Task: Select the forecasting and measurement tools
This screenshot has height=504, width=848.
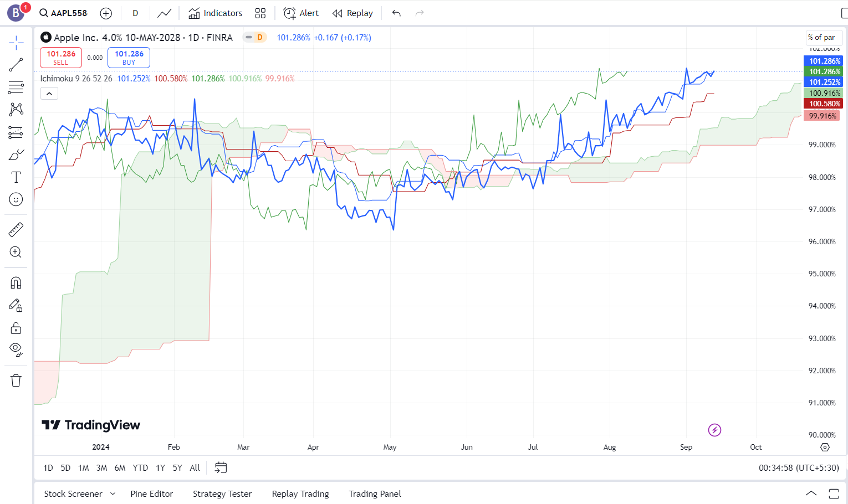Action: (16, 132)
